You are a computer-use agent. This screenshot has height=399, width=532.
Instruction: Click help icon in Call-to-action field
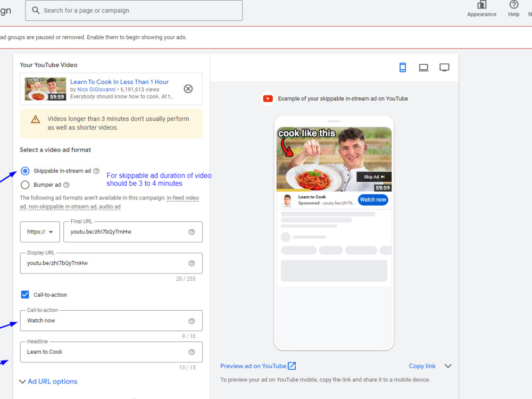click(192, 321)
